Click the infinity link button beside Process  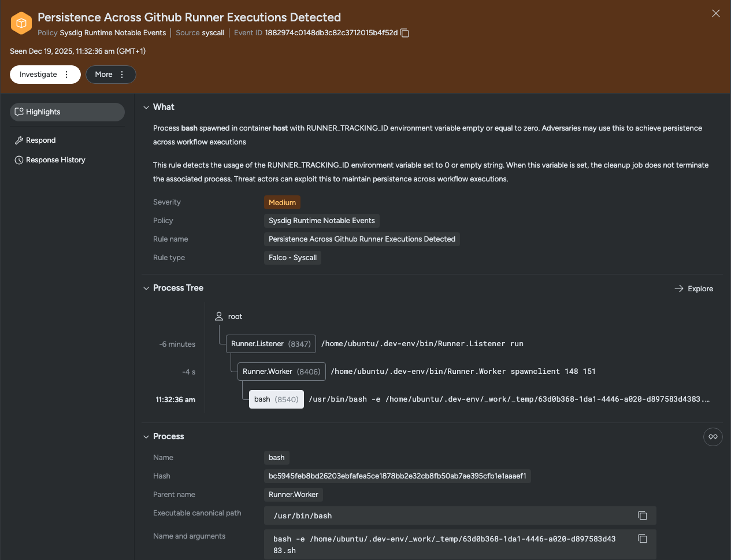click(713, 437)
